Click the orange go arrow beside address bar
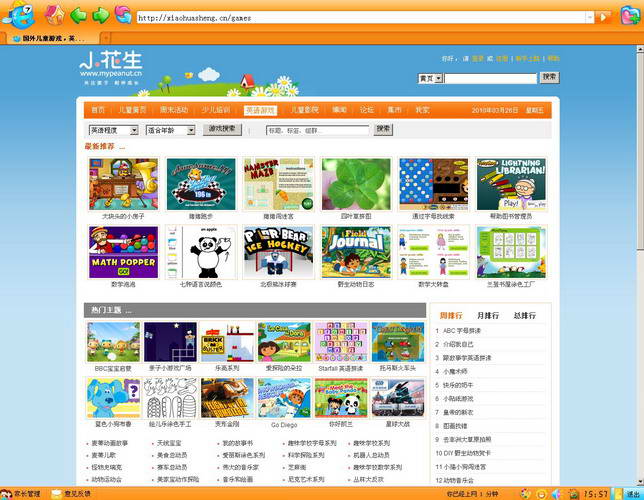Screen dimensions: 644x500 (604, 17)
